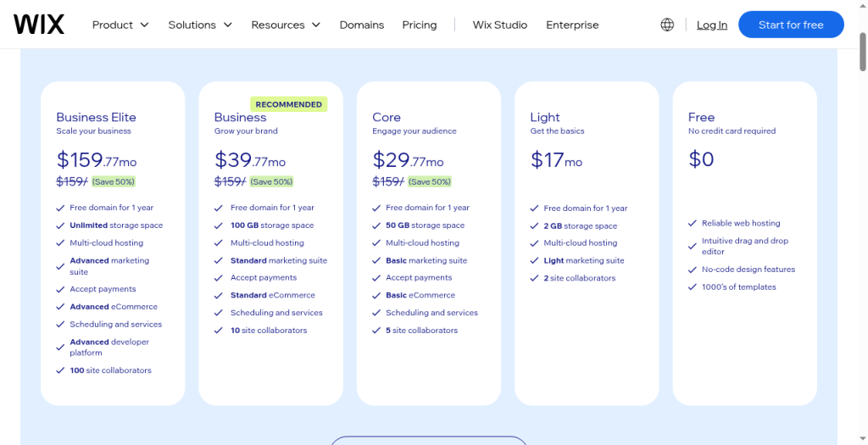This screenshot has width=868, height=445.
Task: Click "Scale your business" subtitle
Action: pos(93,131)
